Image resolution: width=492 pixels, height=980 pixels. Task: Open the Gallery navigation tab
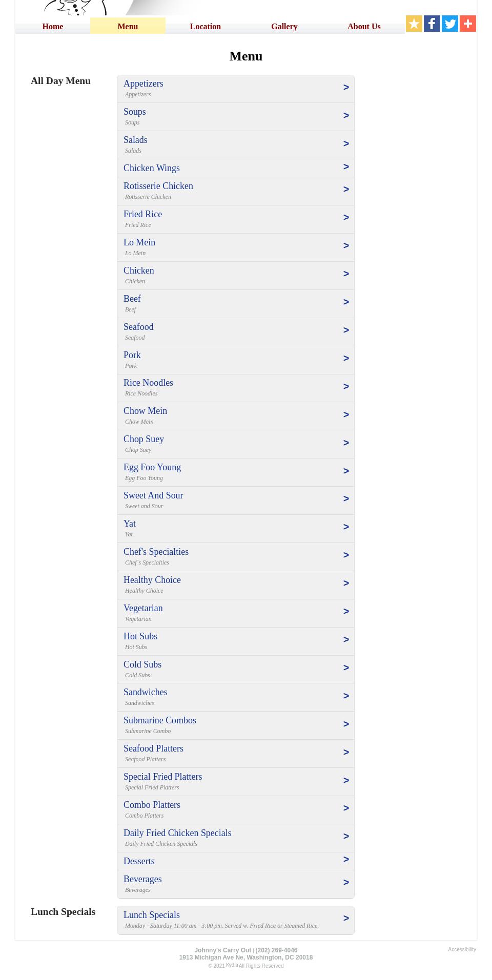[284, 27]
